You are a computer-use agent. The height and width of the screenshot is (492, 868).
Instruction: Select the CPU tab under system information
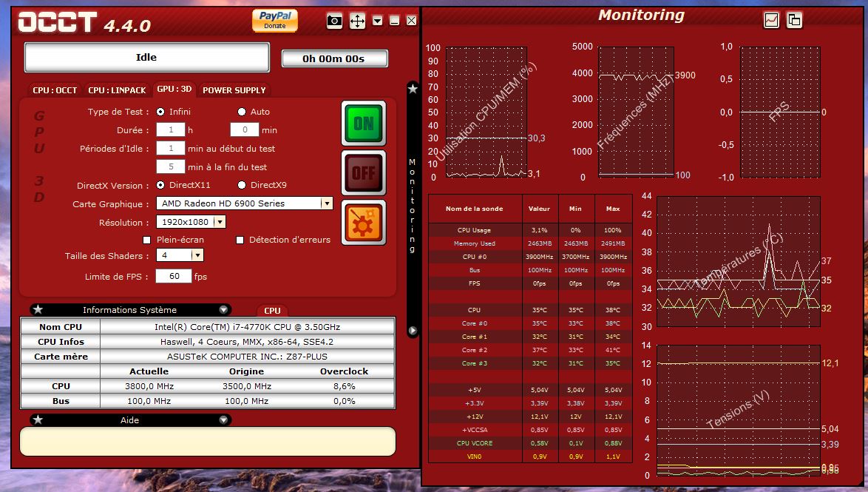272,311
